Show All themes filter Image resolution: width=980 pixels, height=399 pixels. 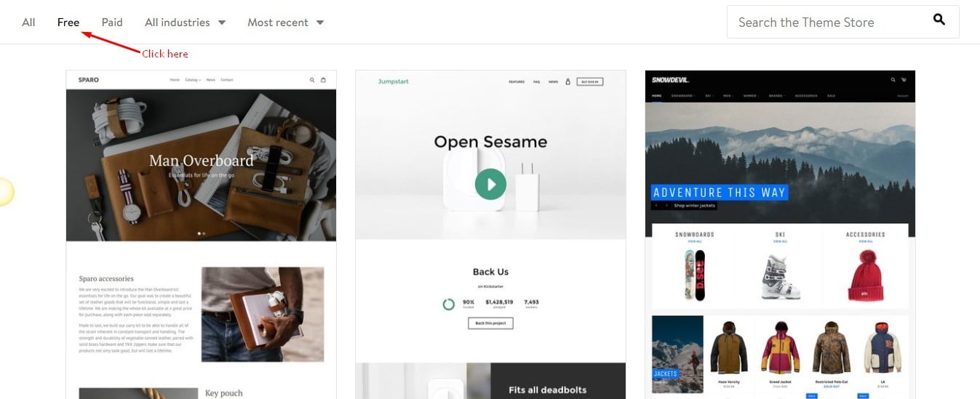click(28, 23)
